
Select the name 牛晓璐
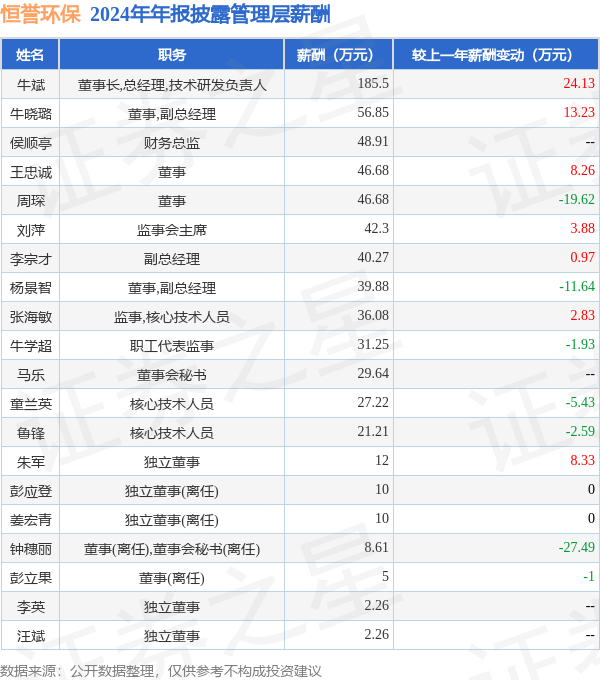(30, 114)
